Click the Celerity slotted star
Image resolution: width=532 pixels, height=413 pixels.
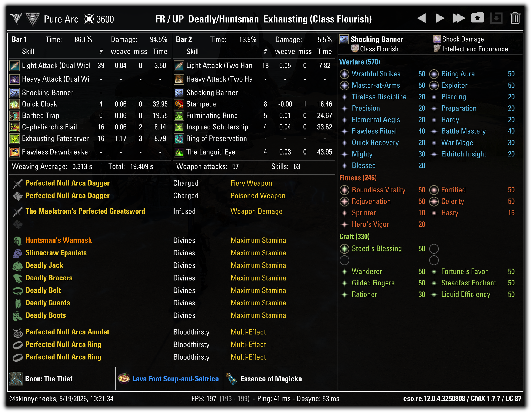click(x=434, y=202)
